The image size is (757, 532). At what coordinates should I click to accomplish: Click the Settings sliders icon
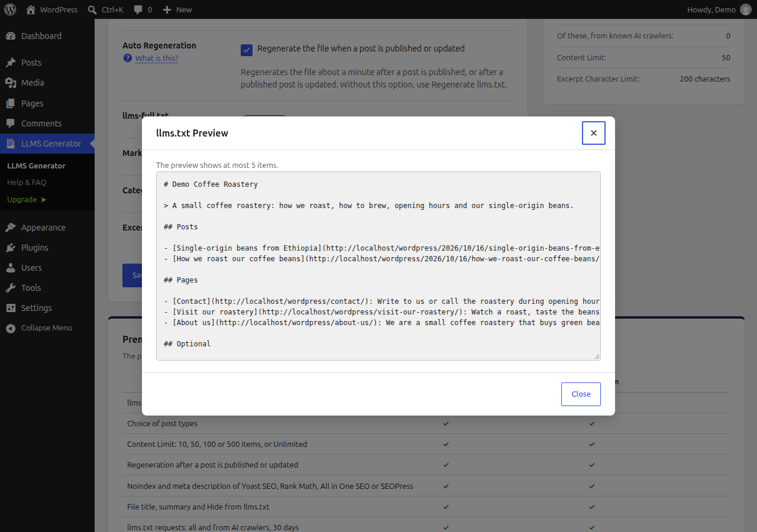coord(11,308)
